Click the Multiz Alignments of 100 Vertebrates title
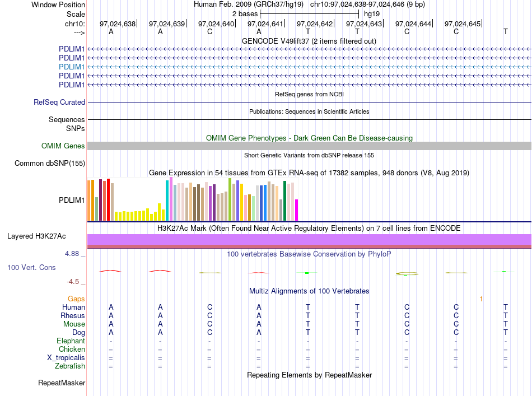 point(309,291)
